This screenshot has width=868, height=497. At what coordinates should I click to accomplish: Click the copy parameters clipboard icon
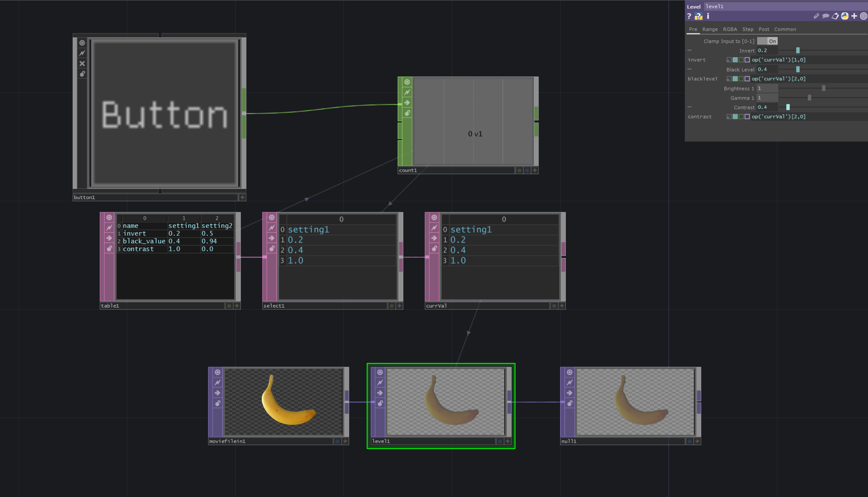click(x=835, y=16)
